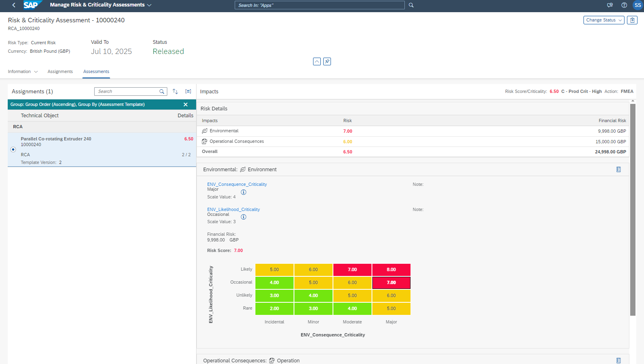Click the Financial Risk column header
The width and height of the screenshot is (644, 364).
coord(612,121)
